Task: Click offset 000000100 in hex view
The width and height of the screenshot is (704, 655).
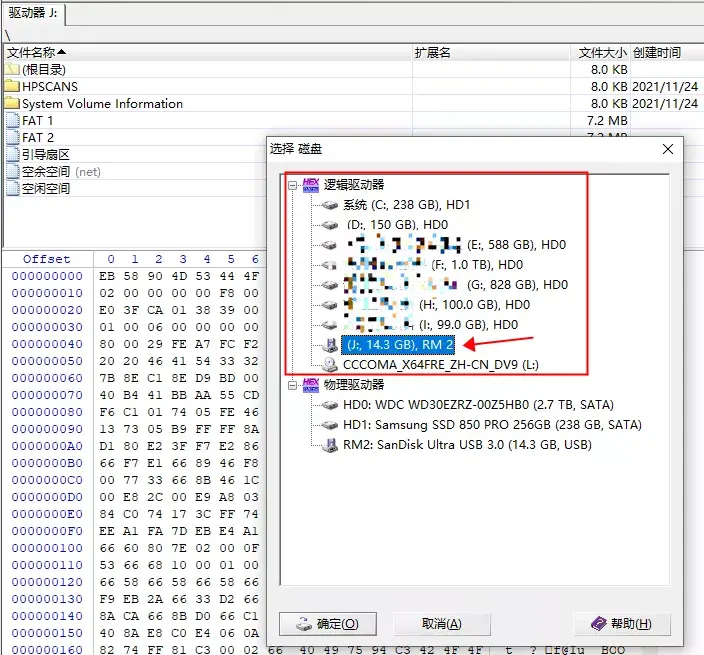Action: tap(47, 548)
